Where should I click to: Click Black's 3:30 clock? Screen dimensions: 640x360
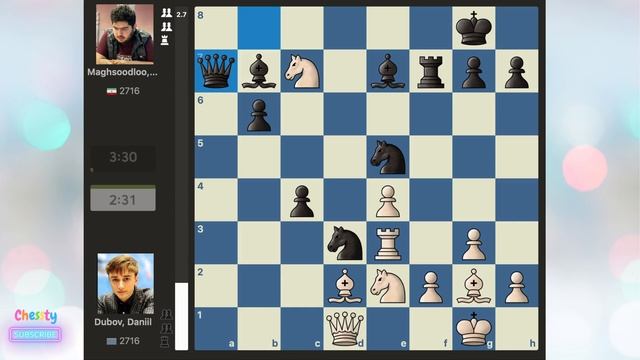(x=123, y=158)
